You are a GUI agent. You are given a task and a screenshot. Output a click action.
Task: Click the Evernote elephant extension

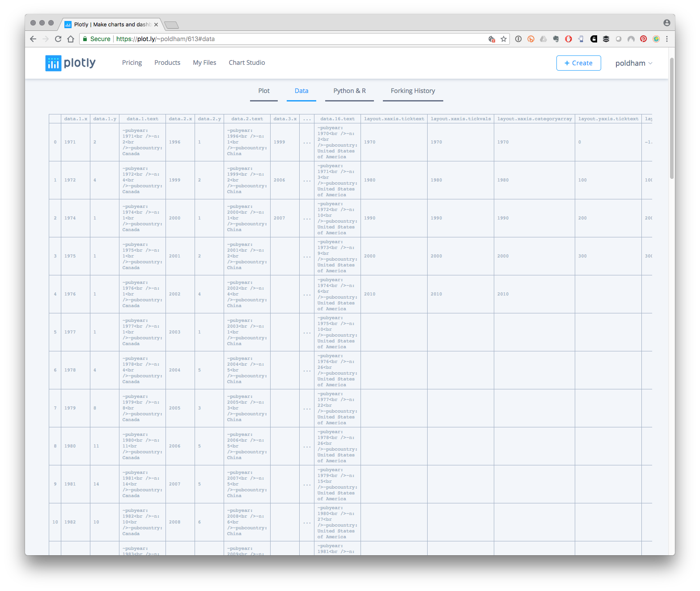pos(556,39)
